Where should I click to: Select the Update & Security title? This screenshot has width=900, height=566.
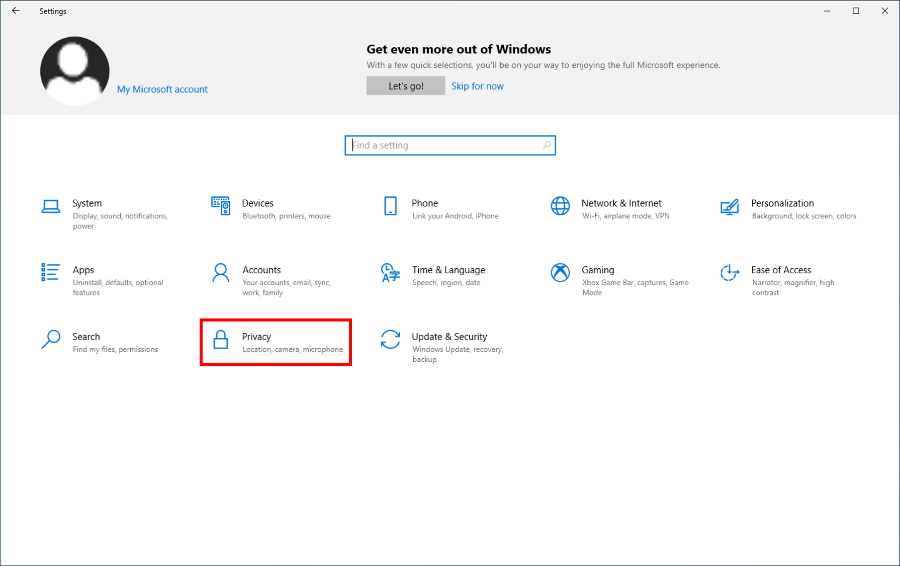point(449,336)
